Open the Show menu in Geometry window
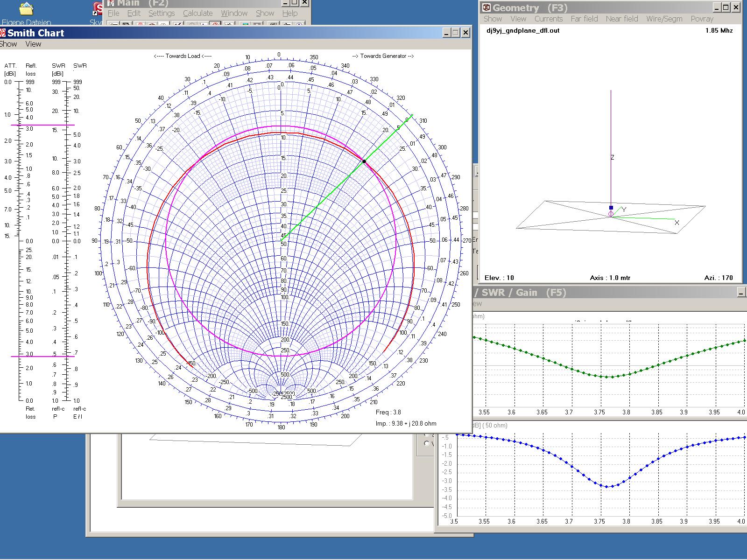Viewport: 747px width, 560px height. pos(493,19)
